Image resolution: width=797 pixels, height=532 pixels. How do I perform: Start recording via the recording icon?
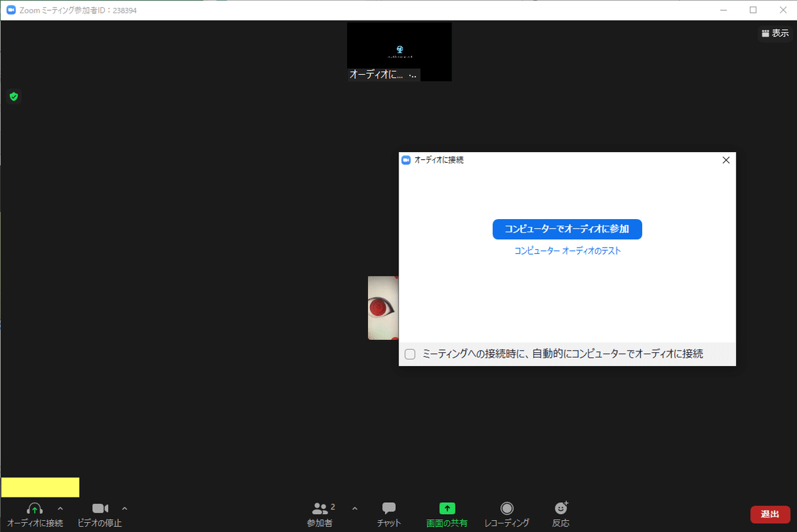click(x=507, y=509)
